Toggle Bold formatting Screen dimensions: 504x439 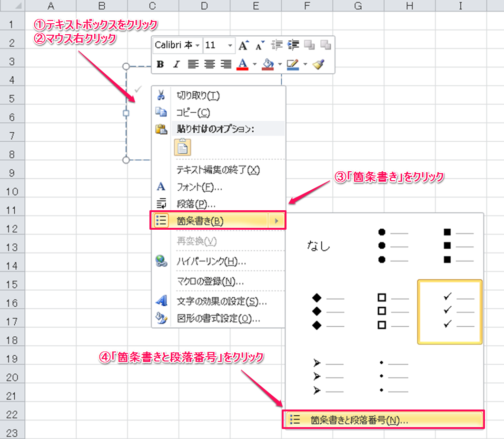tap(160, 64)
